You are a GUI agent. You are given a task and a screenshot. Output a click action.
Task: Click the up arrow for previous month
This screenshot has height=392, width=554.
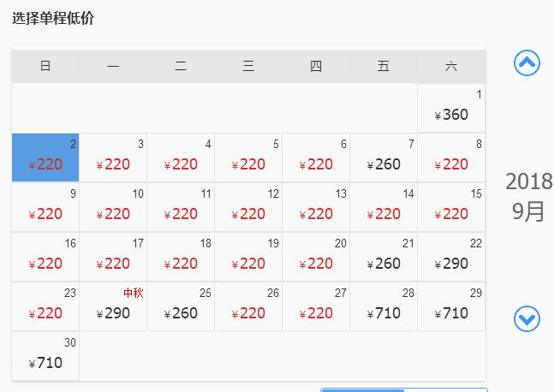click(527, 62)
